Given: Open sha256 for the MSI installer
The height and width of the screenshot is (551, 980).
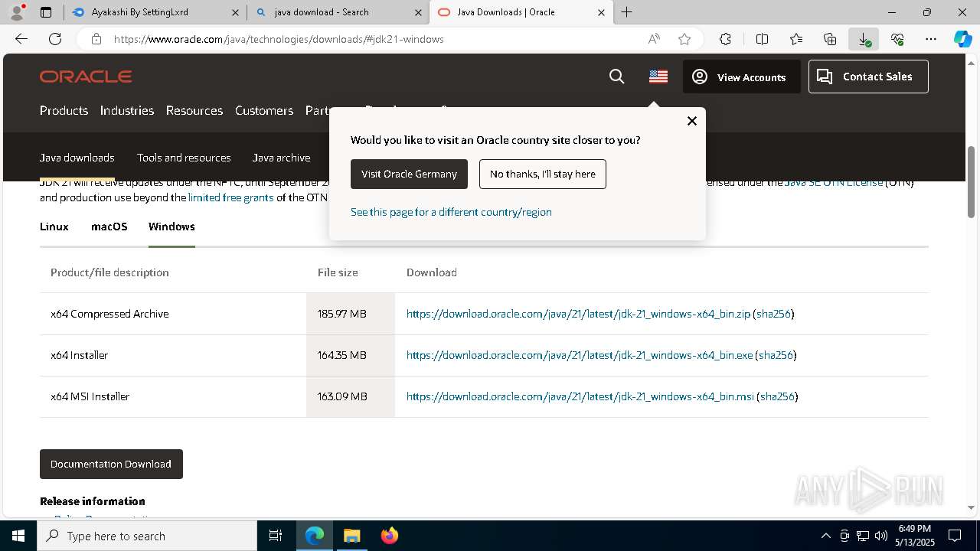Looking at the screenshot, I should pos(777,396).
